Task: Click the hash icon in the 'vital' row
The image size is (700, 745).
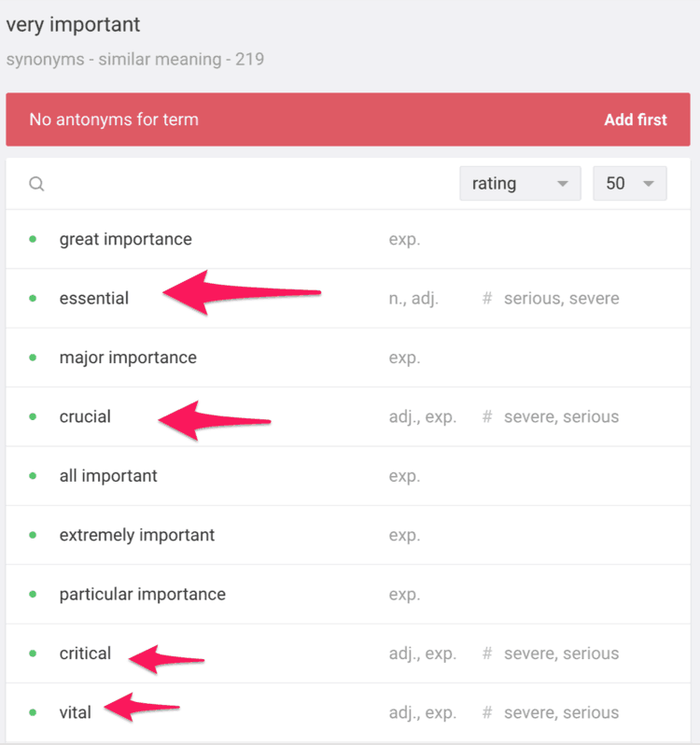Action: click(486, 712)
